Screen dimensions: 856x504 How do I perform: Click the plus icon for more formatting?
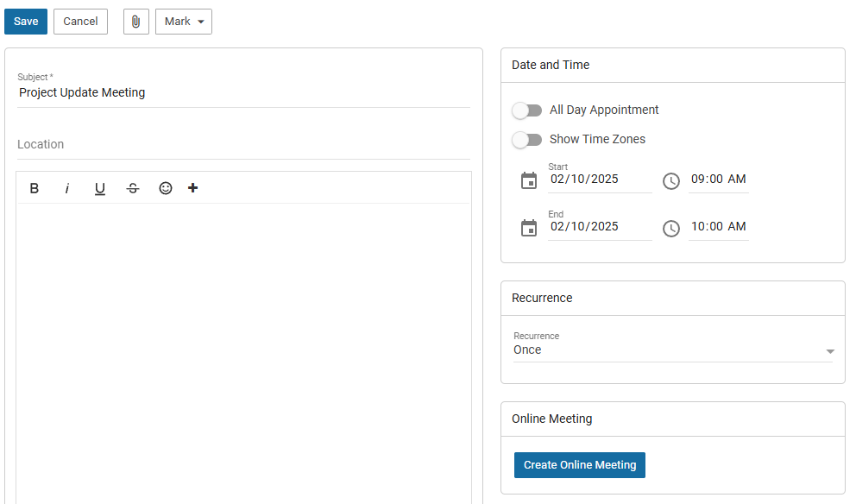(192, 188)
